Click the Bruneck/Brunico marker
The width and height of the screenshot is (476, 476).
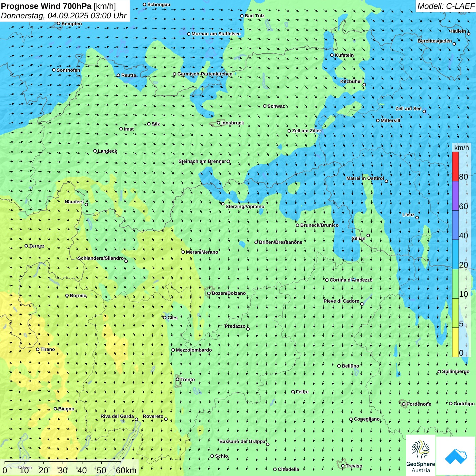(x=297, y=225)
